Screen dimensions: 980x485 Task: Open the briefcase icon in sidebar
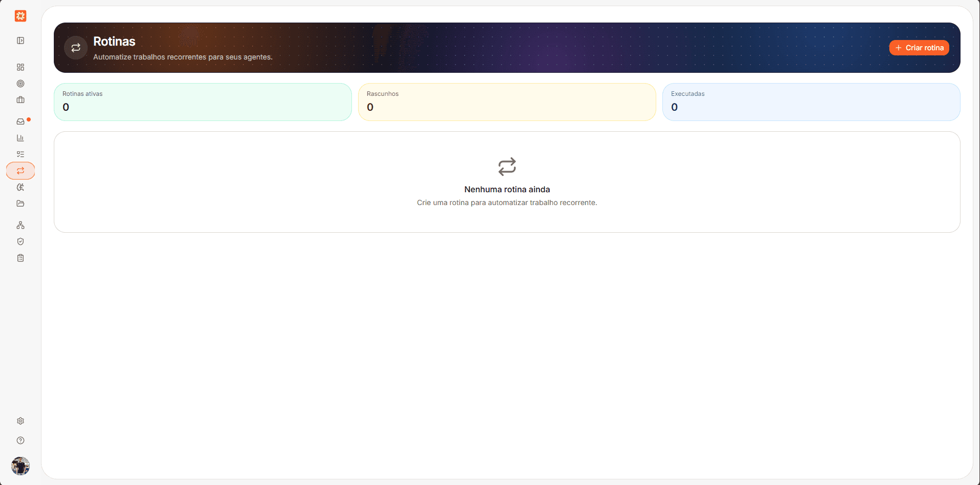click(x=20, y=100)
